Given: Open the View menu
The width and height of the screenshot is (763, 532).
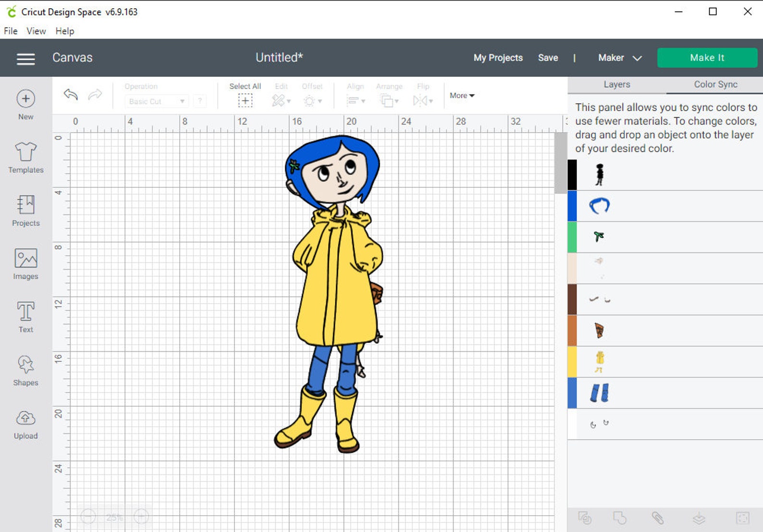Looking at the screenshot, I should click(36, 31).
